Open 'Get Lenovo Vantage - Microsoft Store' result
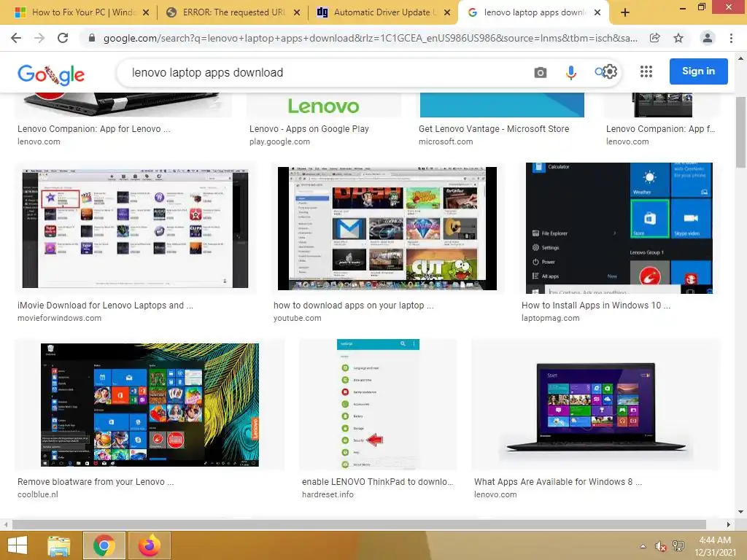The height and width of the screenshot is (560, 747). pos(494,128)
